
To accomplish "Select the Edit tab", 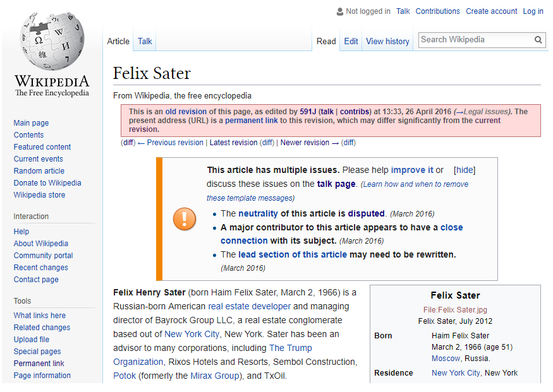I will pyautogui.click(x=351, y=42).
